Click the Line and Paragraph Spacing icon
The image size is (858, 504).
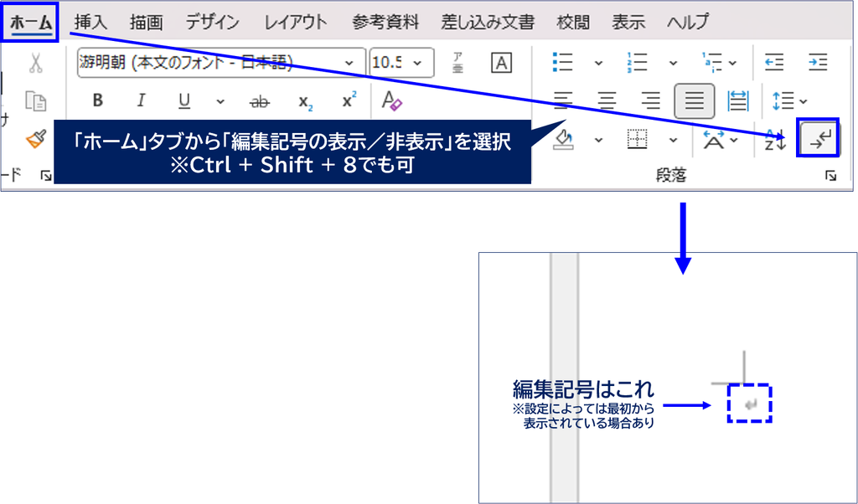point(783,101)
